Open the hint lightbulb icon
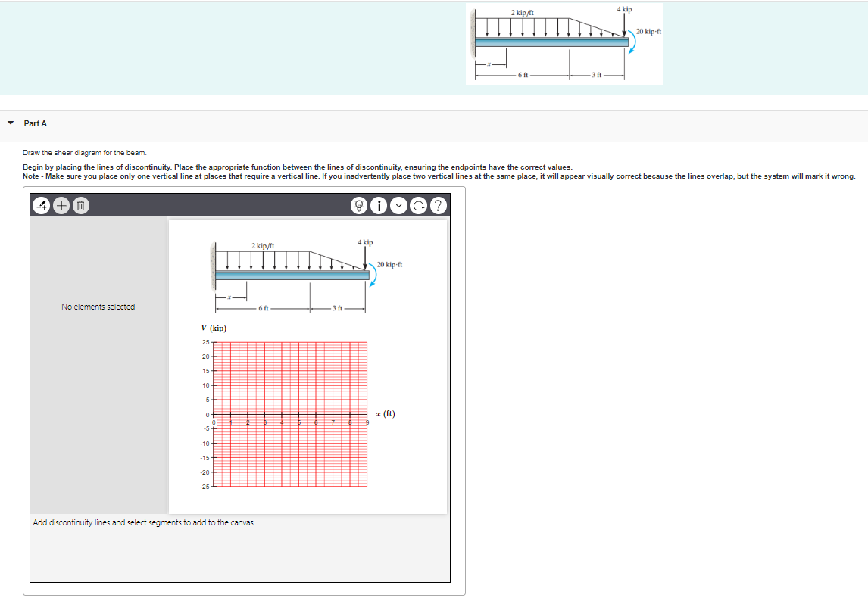This screenshot has height=598, width=868. [x=359, y=204]
